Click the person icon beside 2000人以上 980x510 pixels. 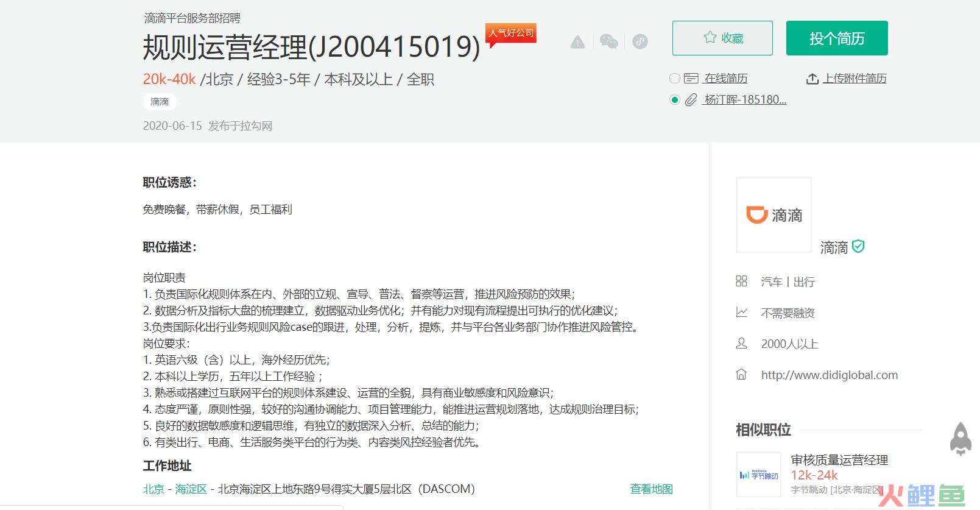coord(741,344)
